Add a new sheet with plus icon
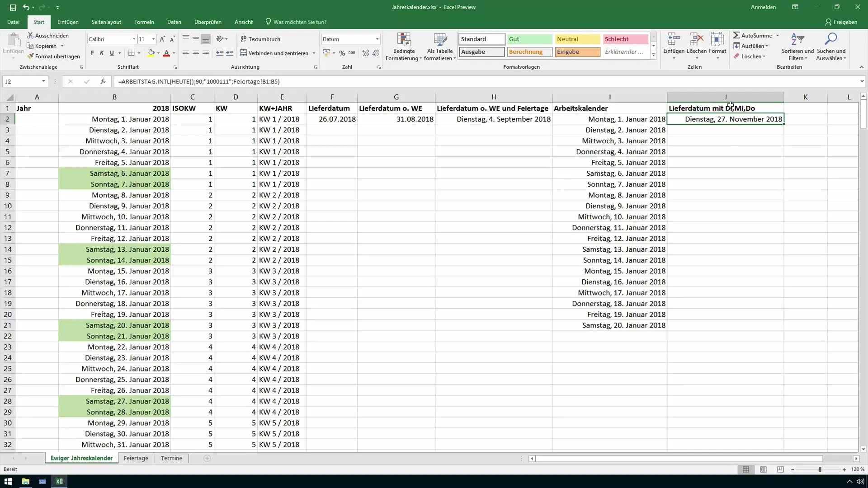868x488 pixels. click(x=207, y=458)
